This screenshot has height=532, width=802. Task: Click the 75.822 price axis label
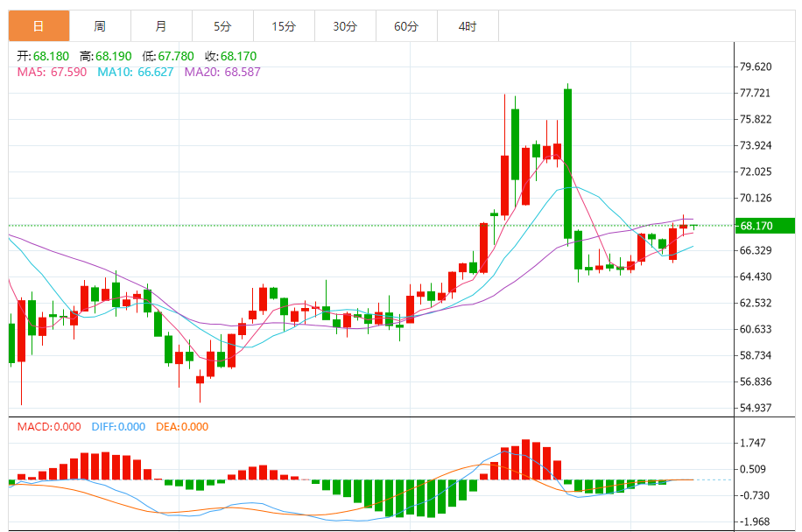click(756, 120)
